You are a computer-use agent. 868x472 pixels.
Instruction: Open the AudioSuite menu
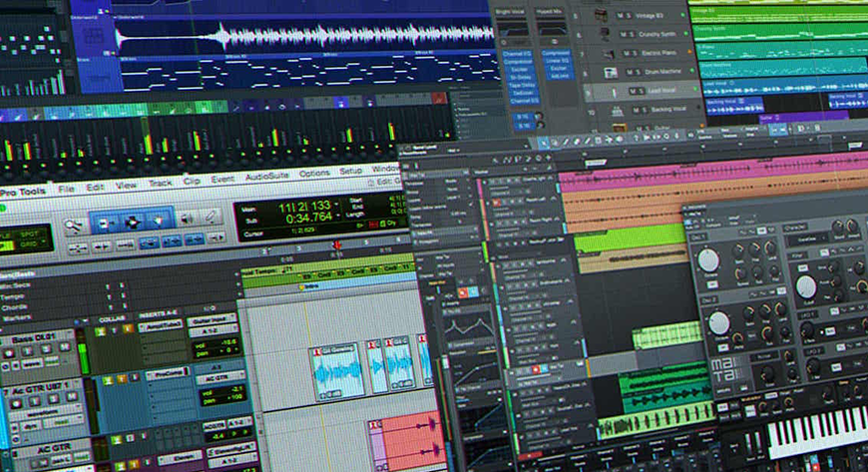pyautogui.click(x=266, y=176)
